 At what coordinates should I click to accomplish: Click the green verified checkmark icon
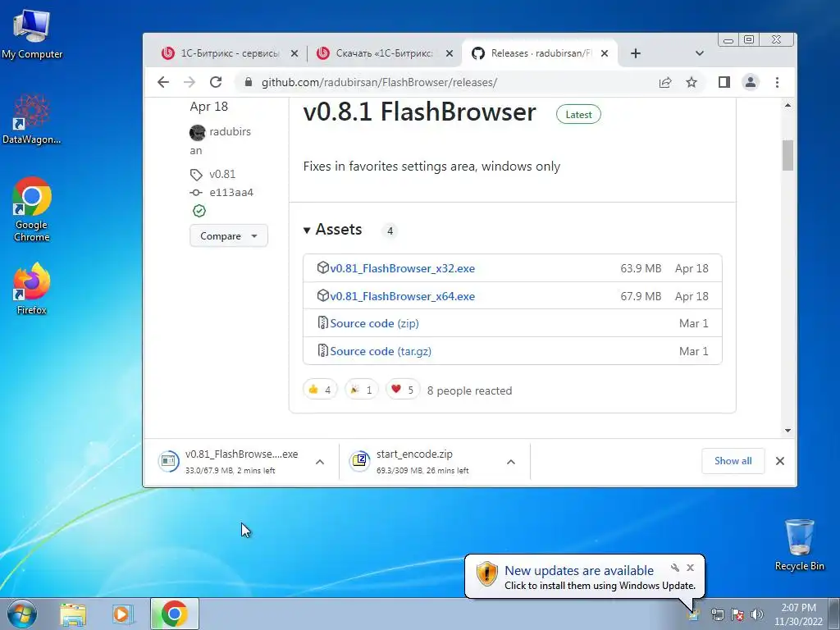tap(199, 211)
